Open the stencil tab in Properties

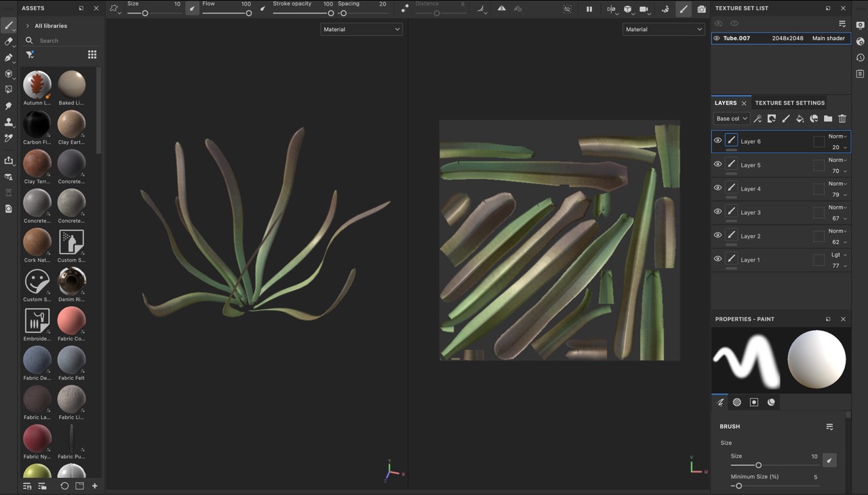pyautogui.click(x=754, y=402)
